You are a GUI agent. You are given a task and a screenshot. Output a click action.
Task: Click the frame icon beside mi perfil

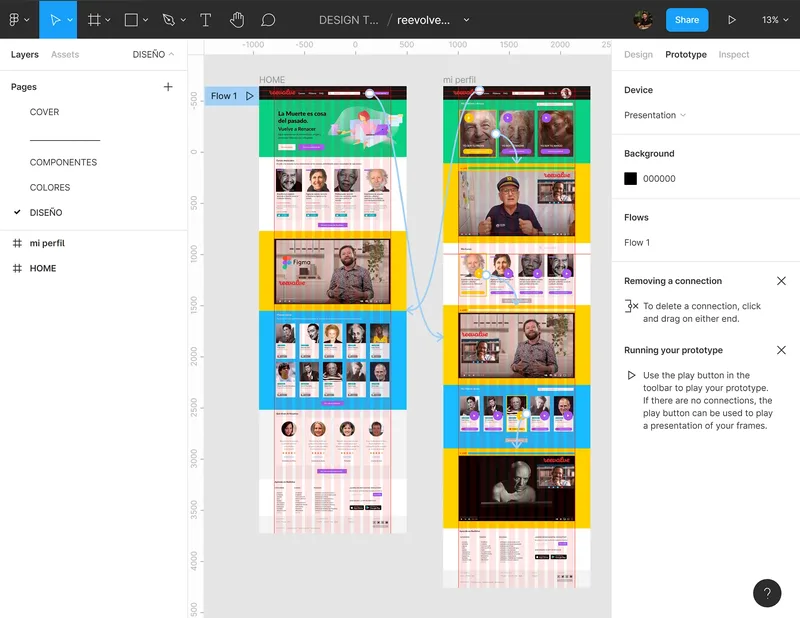[17, 243]
